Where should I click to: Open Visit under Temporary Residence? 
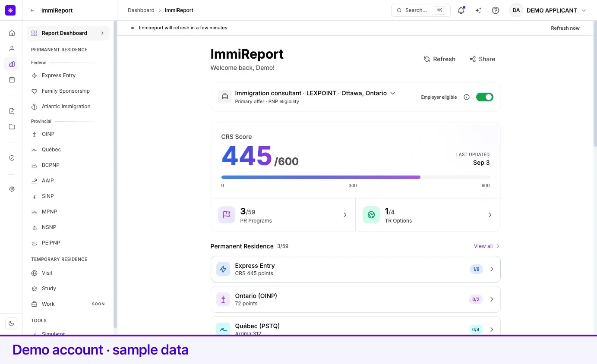tap(68, 273)
